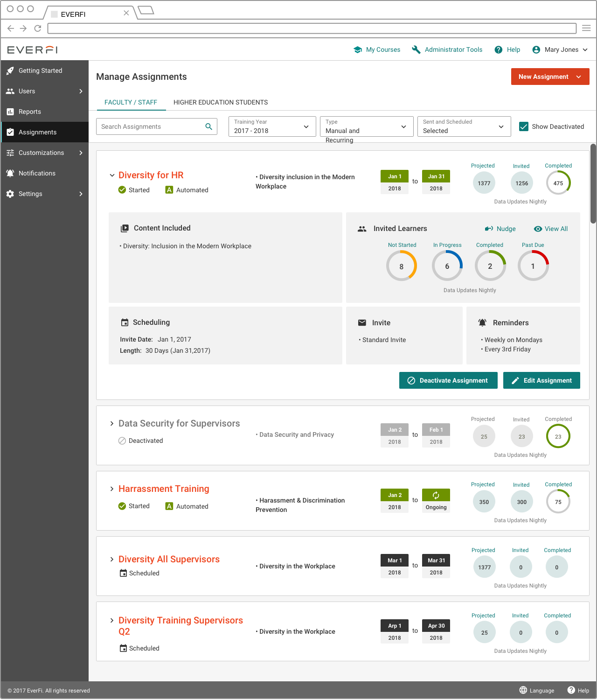Click the browser reload icon

coord(38,28)
